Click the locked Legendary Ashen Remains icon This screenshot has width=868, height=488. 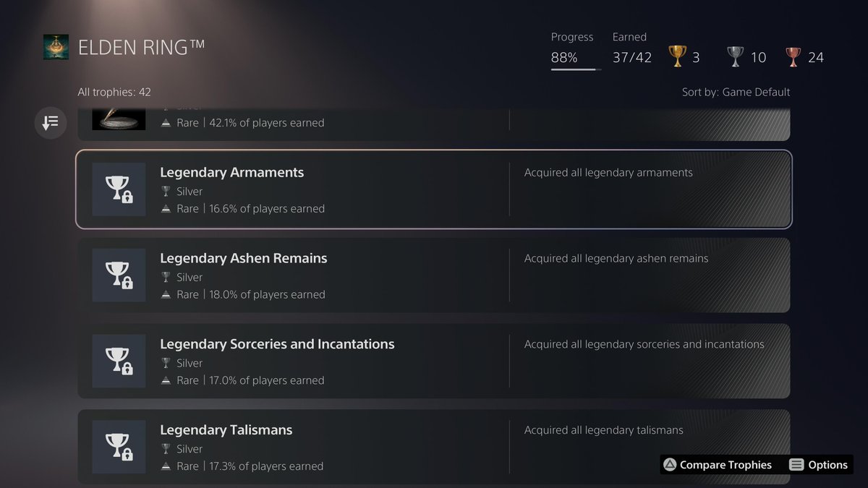tap(119, 275)
